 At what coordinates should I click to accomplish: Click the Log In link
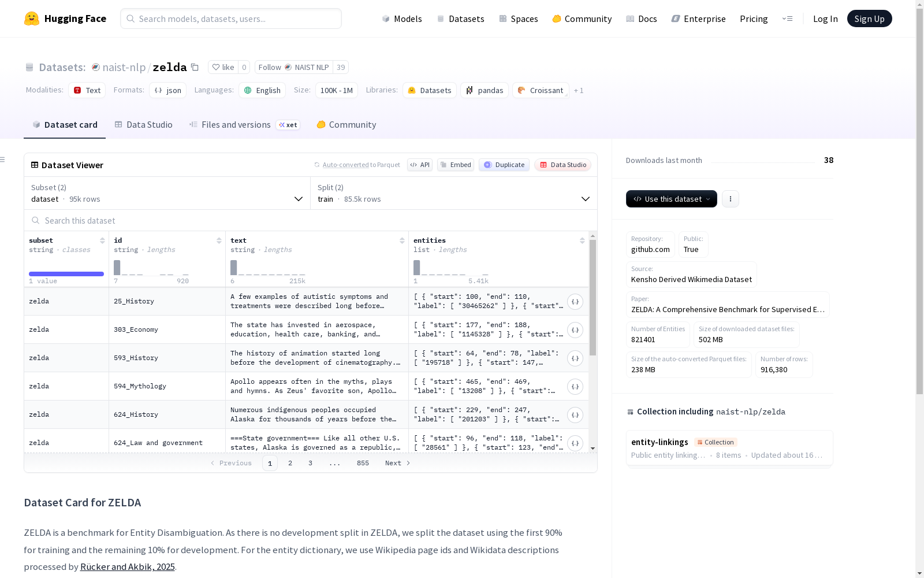click(825, 18)
